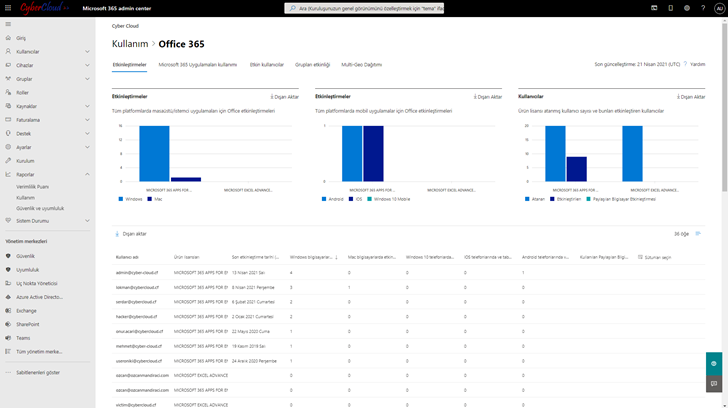This screenshot has width=728, height=408.
Task: Click the Kaynaklar resources icon
Action: 8,106
